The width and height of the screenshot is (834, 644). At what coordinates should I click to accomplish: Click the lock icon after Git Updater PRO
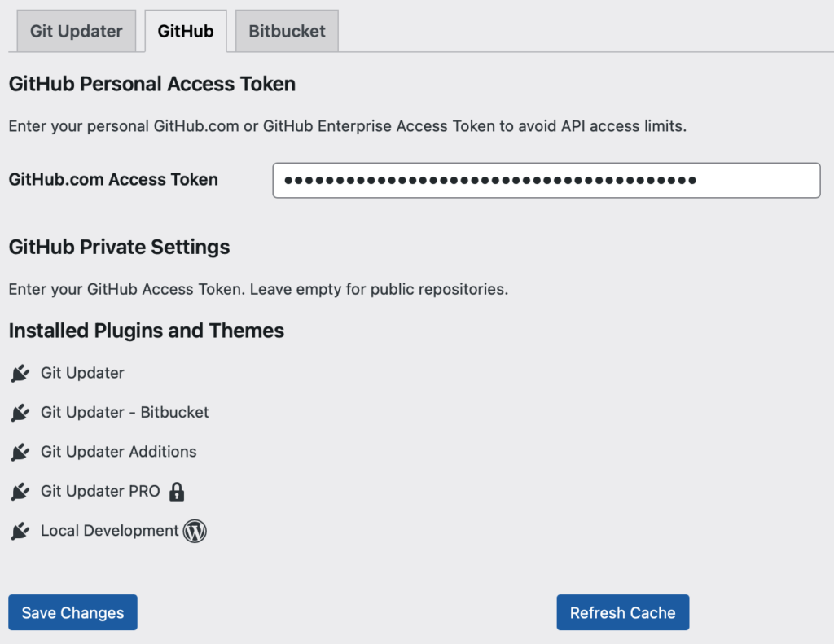click(177, 492)
